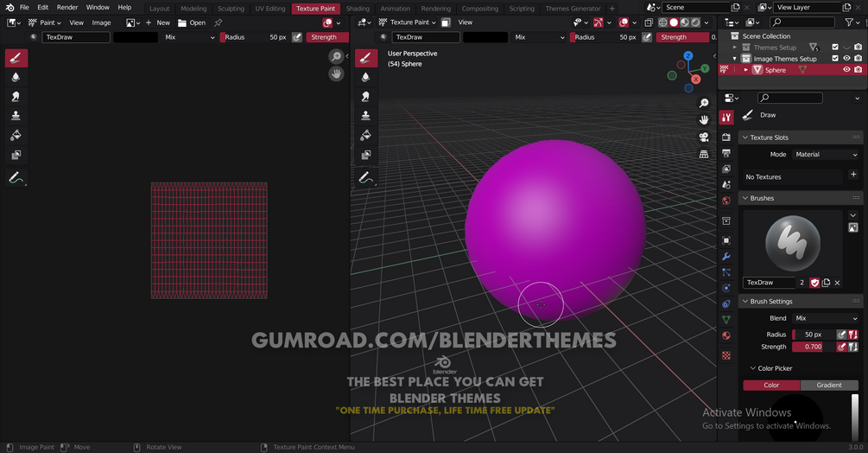Toggle radius pressure sensitivity in Brush Settings
Viewport: 868px width, 453px height.
(841, 335)
